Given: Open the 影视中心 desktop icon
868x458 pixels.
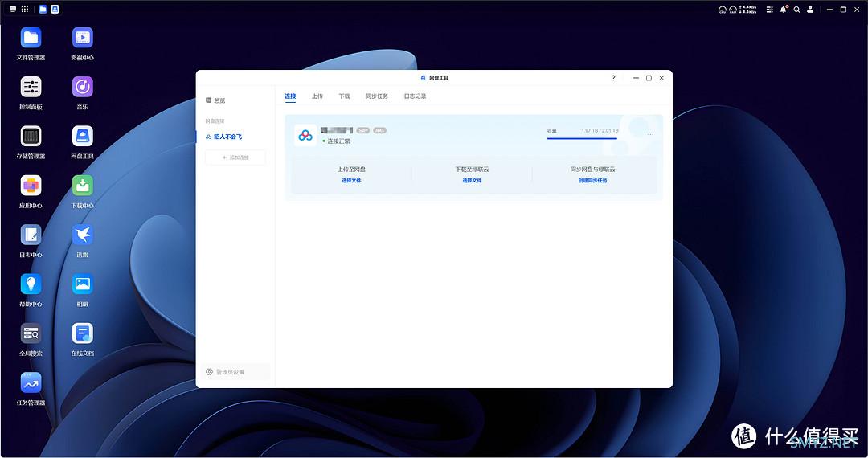Looking at the screenshot, I should [83, 38].
